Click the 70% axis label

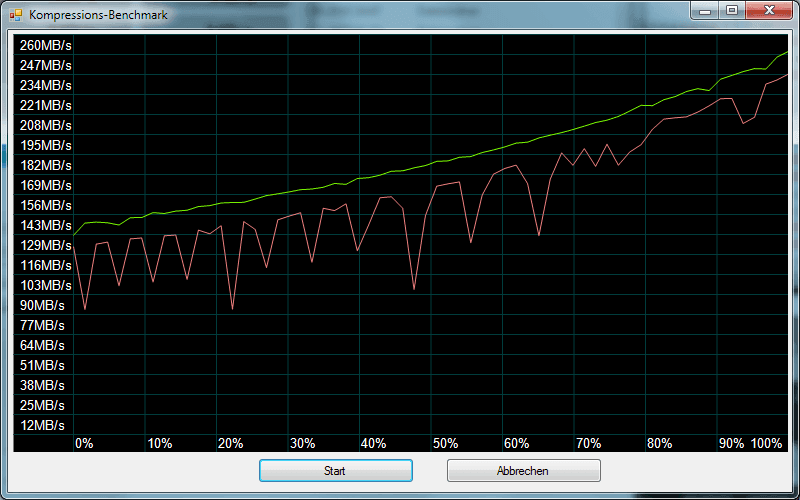point(589,444)
